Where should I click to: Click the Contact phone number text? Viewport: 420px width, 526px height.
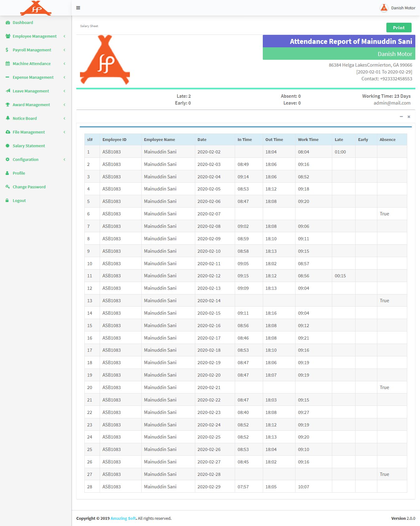(x=387, y=79)
